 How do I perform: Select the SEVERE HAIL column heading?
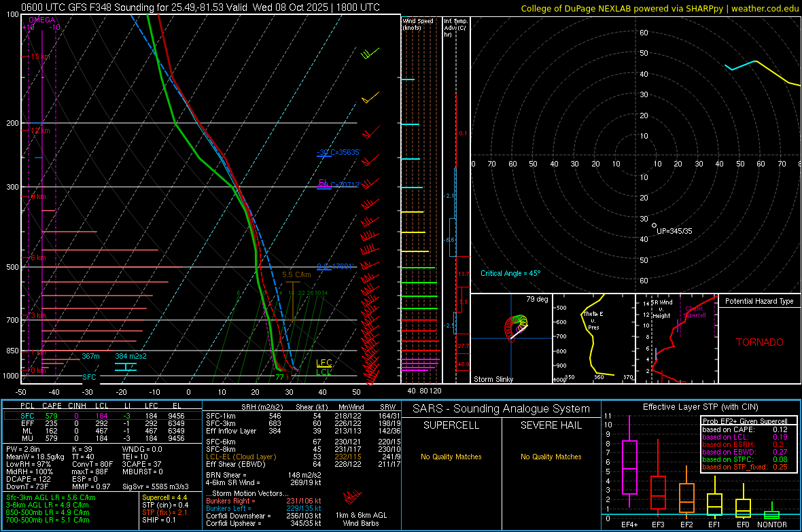pos(551,425)
